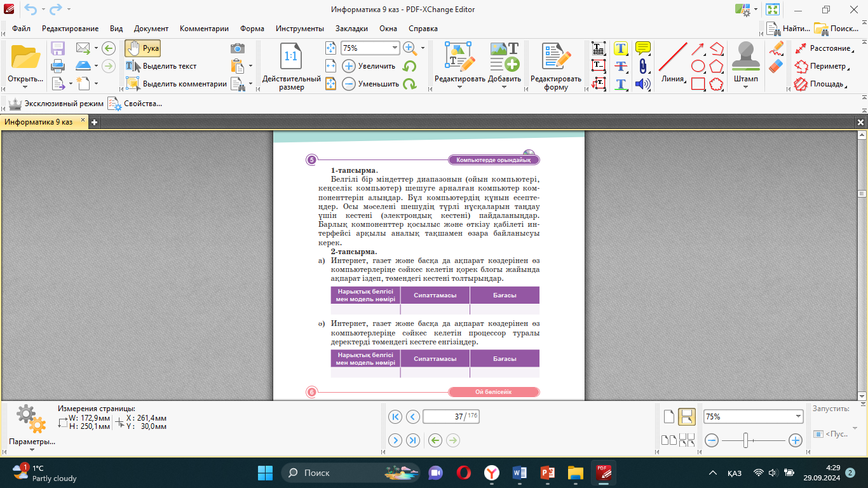This screenshot has width=868, height=488.
Task: Activate the Рука hand tool
Action: click(x=142, y=48)
